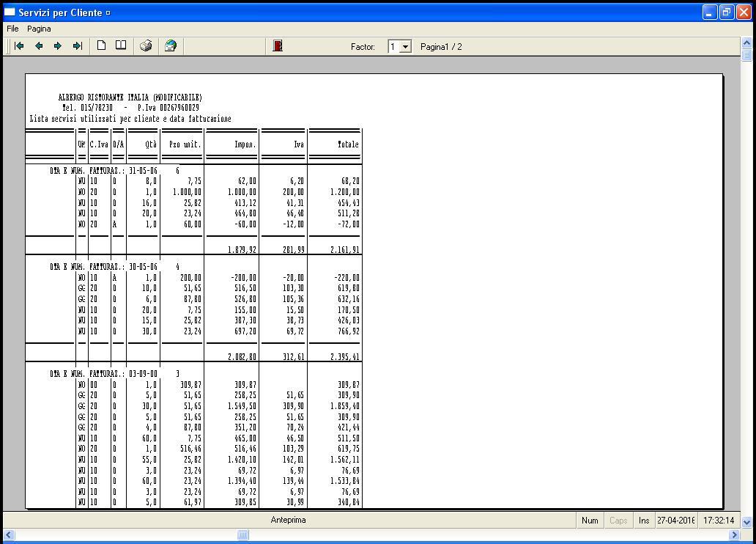Click the total value 2.395,41
This screenshot has width=756, height=544.
coord(345,357)
